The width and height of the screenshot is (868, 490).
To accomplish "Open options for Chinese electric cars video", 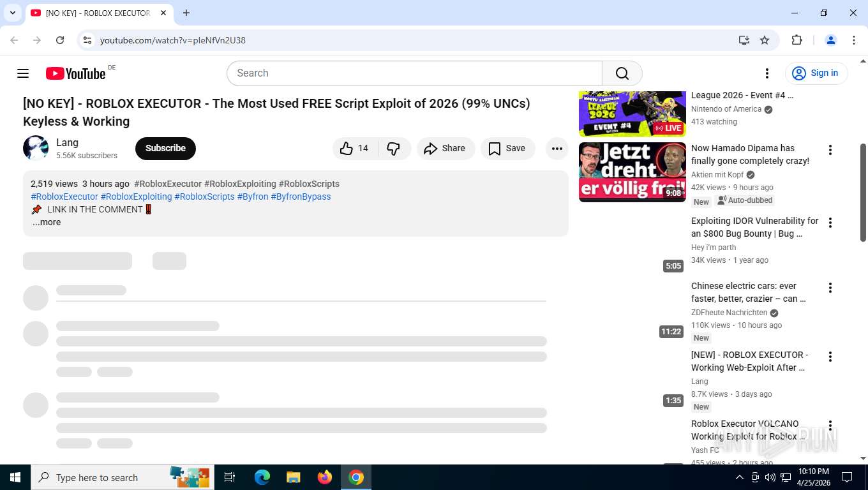I will (x=830, y=288).
